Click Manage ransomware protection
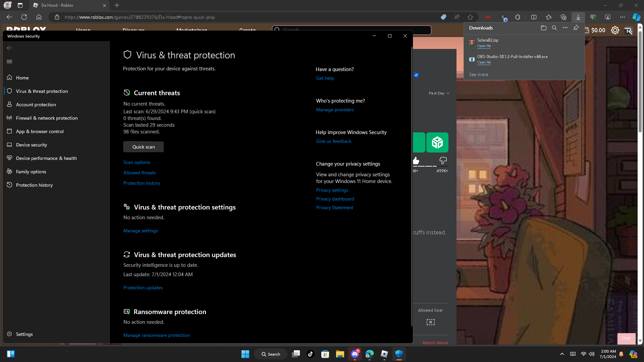Image resolution: width=644 pixels, height=362 pixels. [x=156, y=335]
